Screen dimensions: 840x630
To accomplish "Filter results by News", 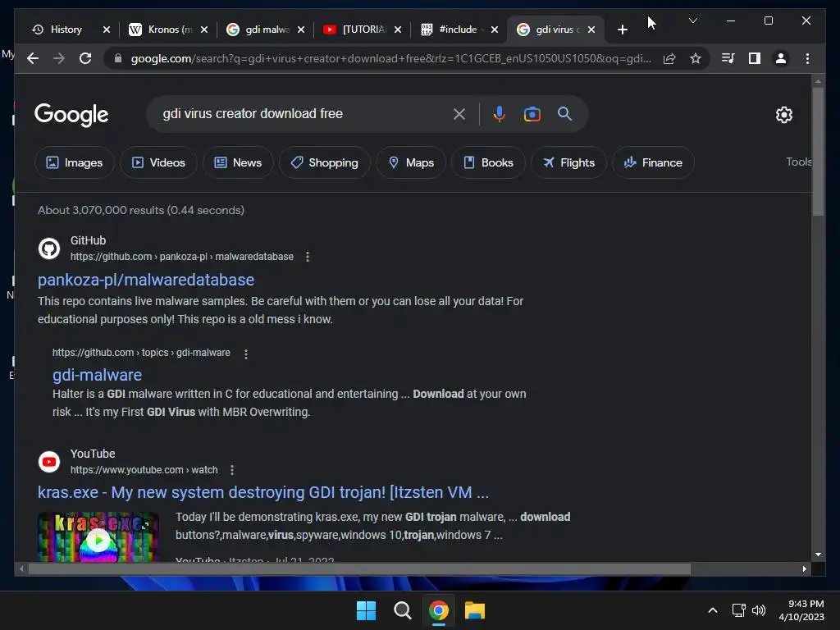I will pyautogui.click(x=238, y=162).
